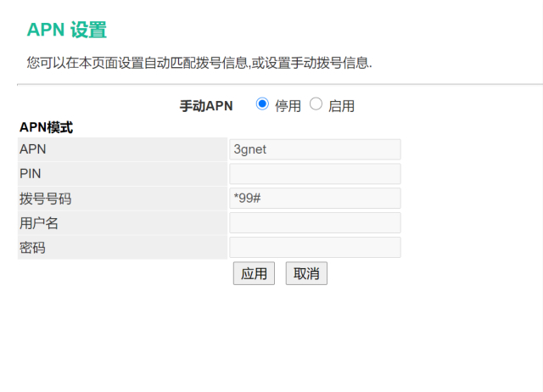Viewport: 543px width, 392px height.
Task: Focus the 拨号号码 field showing *99#
Action: [x=315, y=199]
